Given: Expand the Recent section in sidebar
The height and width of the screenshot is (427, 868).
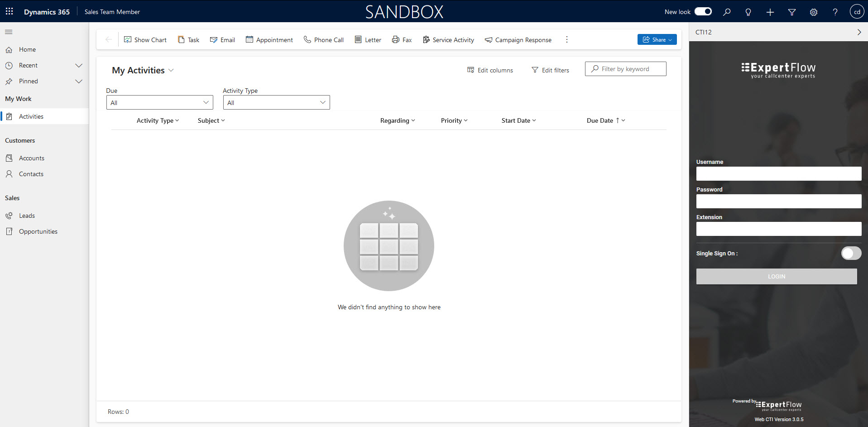Looking at the screenshot, I should [x=78, y=66].
